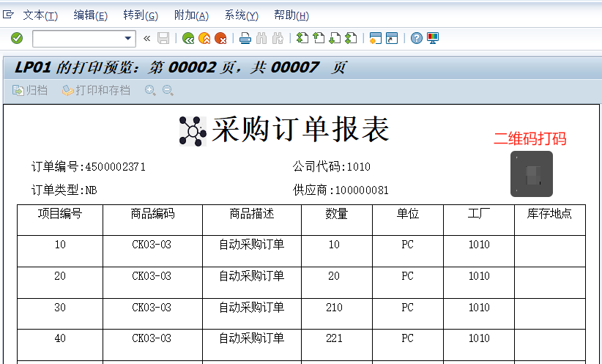Click the red Cancel icon
Viewport: 602px width, 364px height.
pyautogui.click(x=220, y=38)
